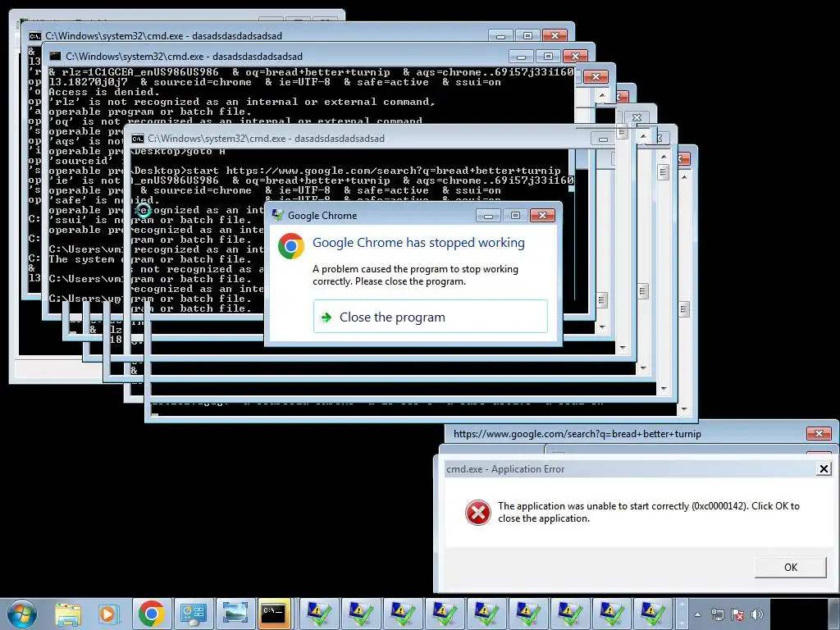
Task: Maximize the second titled cmd.exe window
Action: (548, 57)
